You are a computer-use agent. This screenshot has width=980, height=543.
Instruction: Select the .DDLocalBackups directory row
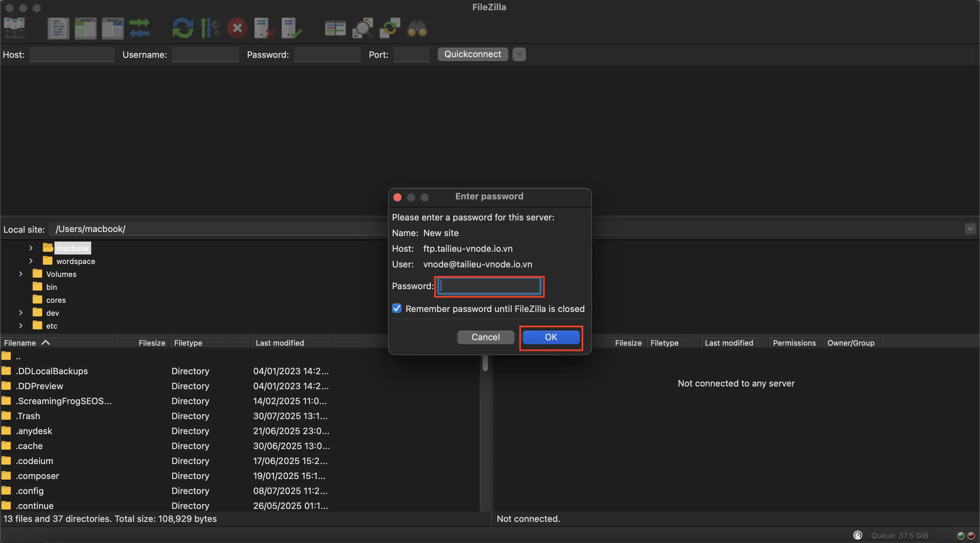(240, 371)
